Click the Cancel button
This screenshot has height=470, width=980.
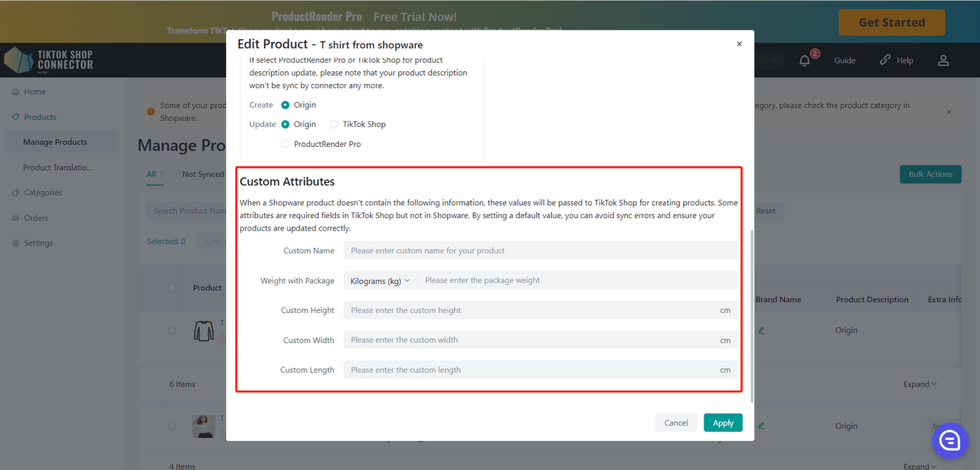[675, 423]
